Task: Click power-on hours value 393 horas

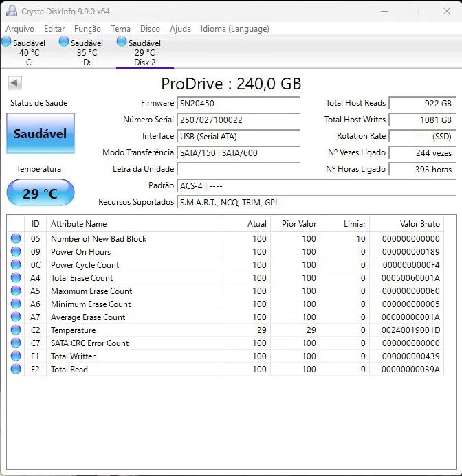Action: pos(423,169)
